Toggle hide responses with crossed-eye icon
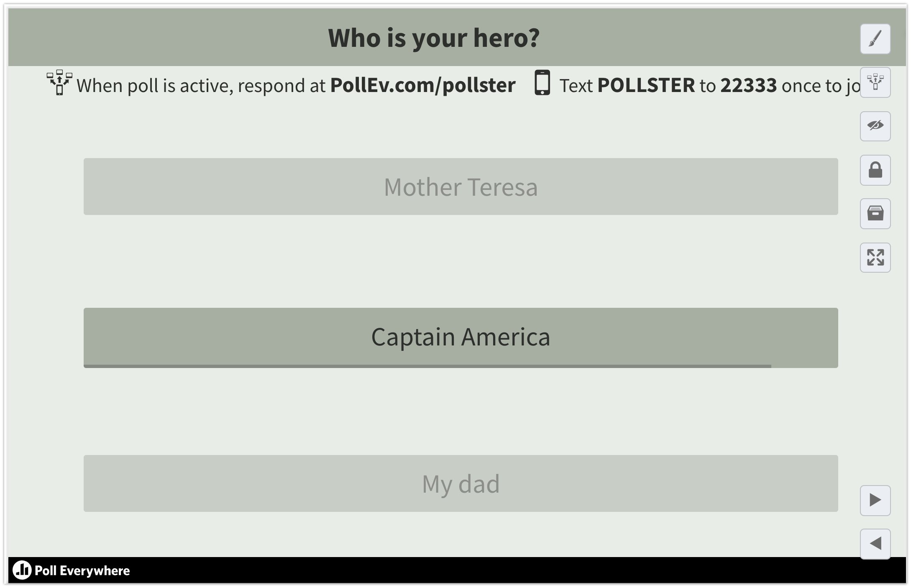Screen dimensions: 911x588 [x=875, y=126]
